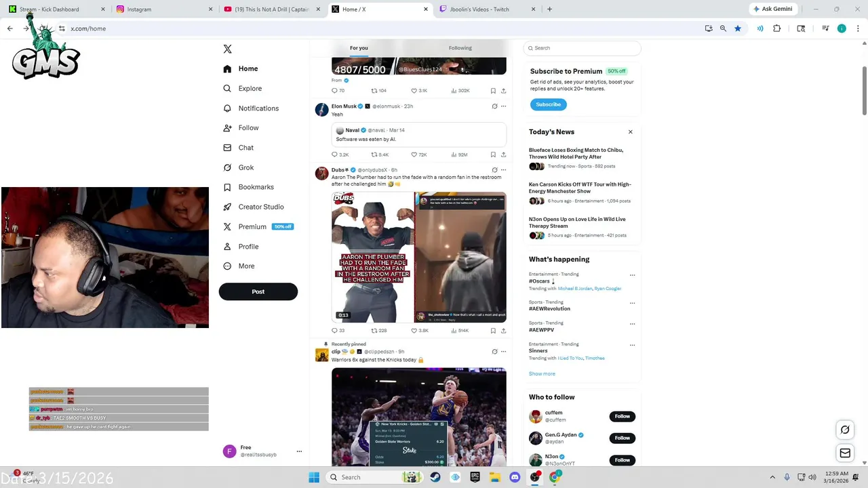The image size is (868, 488).
Task: Open Discord from the taskbar
Action: (x=515, y=477)
